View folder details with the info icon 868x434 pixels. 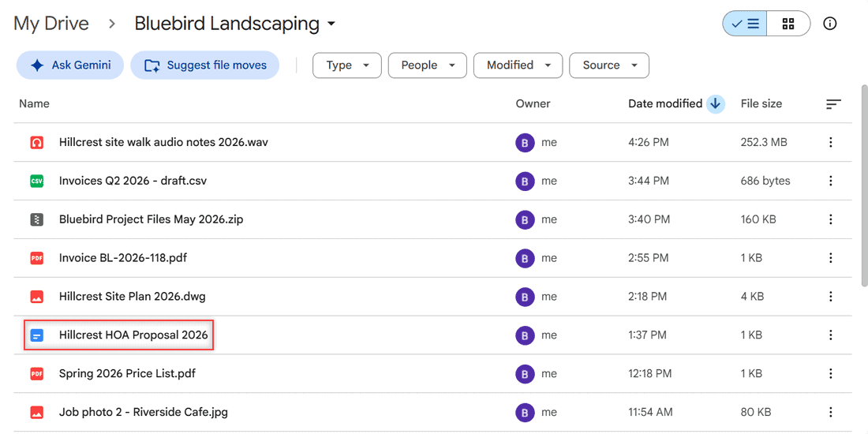[x=830, y=24]
